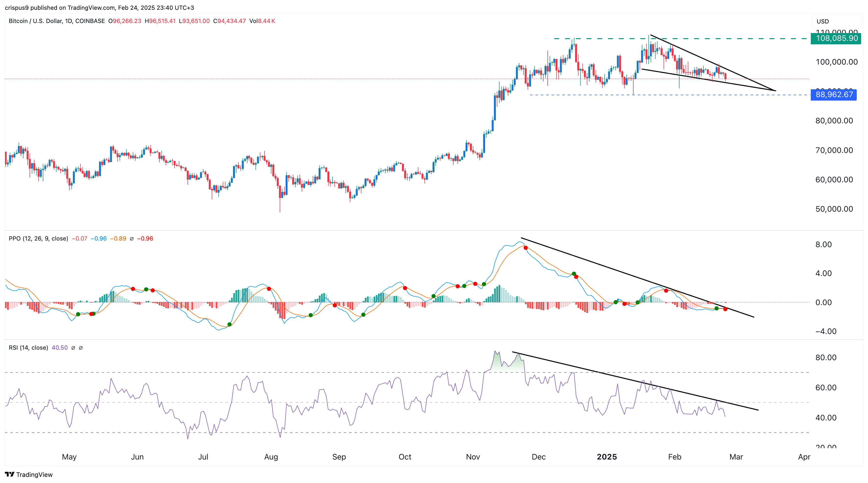Click the 80.00 RSI scale label
This screenshot has width=868, height=483.
825,357
